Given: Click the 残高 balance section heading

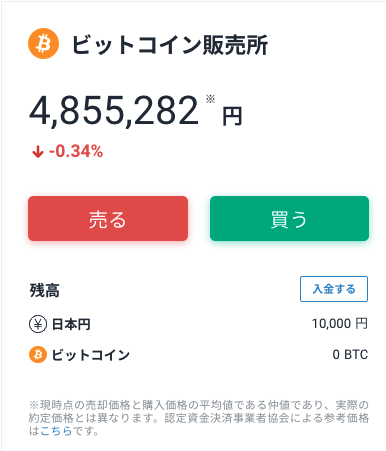Looking at the screenshot, I should click(45, 290).
